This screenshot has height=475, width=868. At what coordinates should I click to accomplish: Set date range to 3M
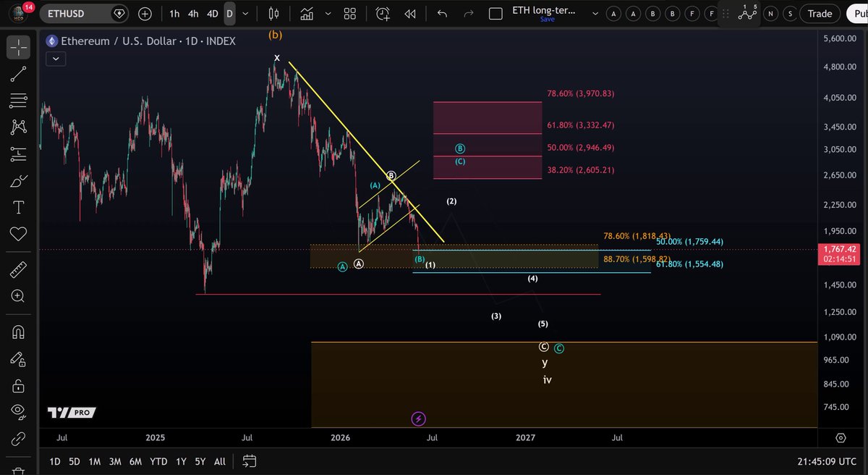click(115, 461)
